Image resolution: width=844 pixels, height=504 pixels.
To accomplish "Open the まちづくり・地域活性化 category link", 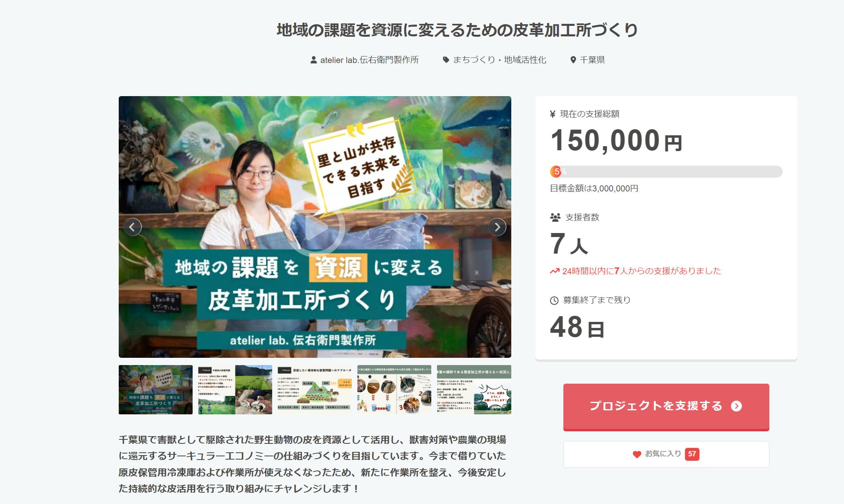I will tap(500, 60).
